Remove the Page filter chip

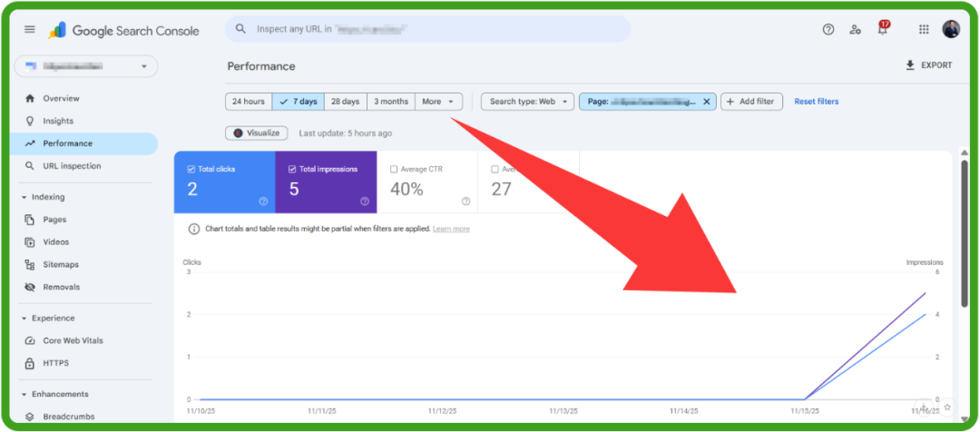pos(706,102)
